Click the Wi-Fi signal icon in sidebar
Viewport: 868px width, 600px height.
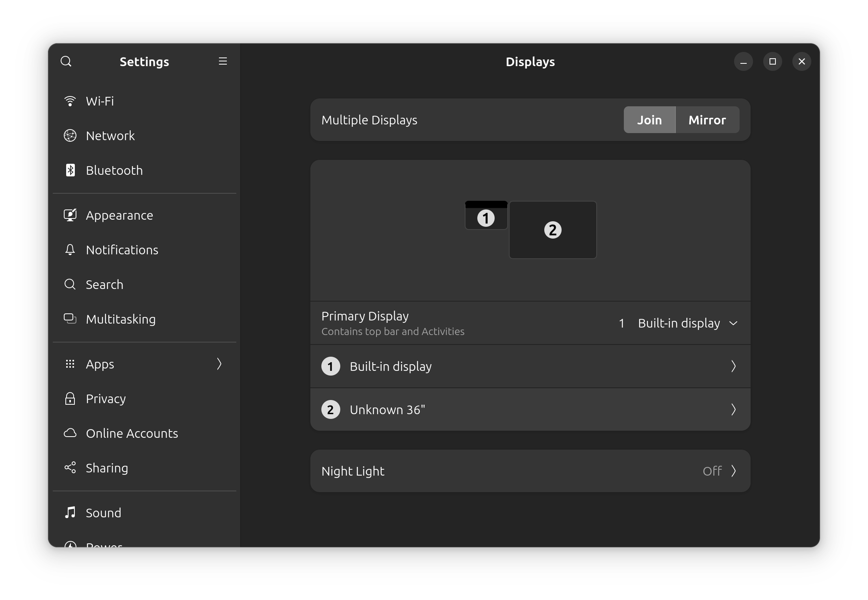point(70,101)
